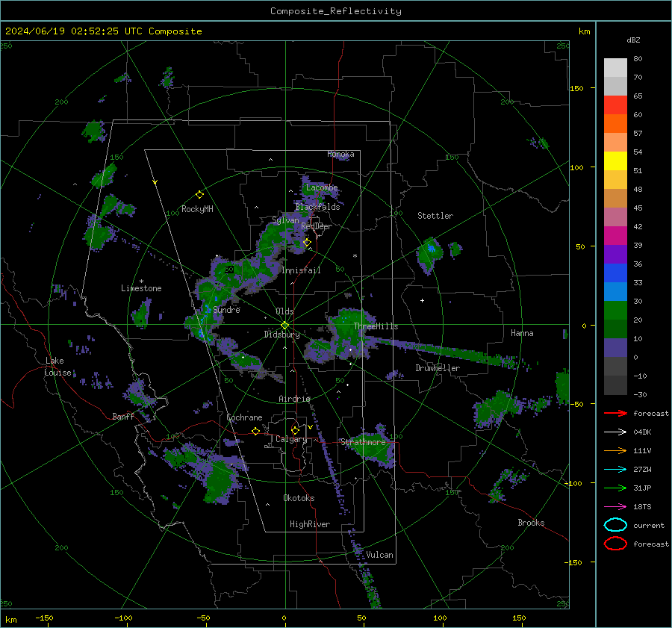This screenshot has width=672, height=628.
Task: Click the white plus marker south of Stettler
Action: tap(422, 300)
